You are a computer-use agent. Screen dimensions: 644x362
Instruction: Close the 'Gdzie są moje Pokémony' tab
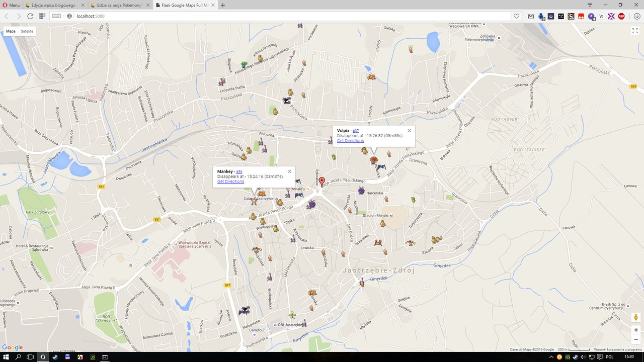(x=147, y=5)
